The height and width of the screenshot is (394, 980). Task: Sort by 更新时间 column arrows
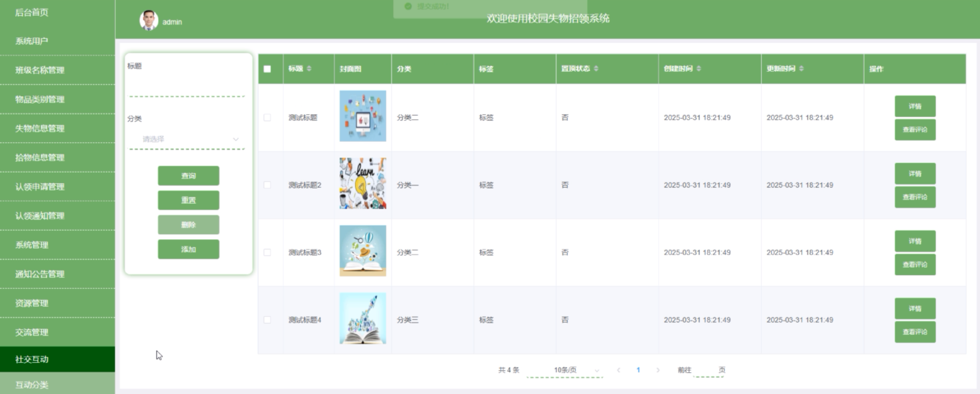[801, 69]
